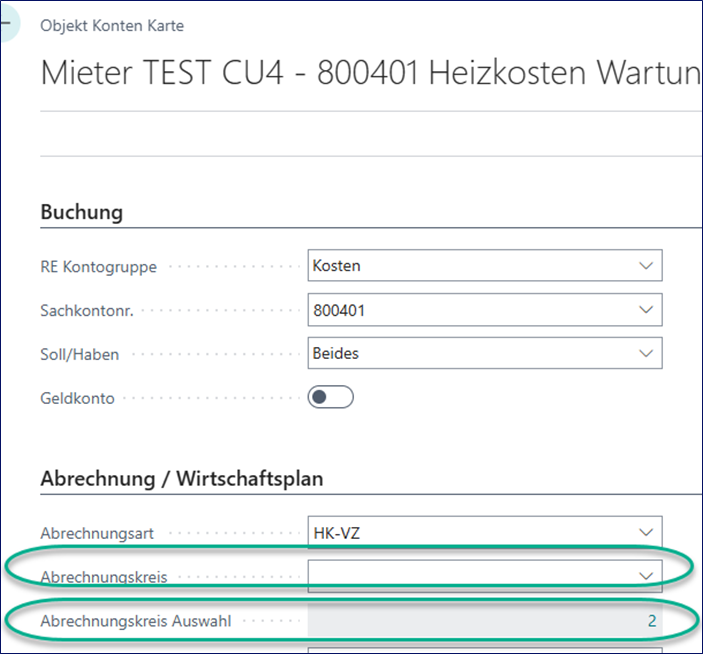
Task: Open the Abrechnungskreis Auswahl value 2
Action: 651,621
